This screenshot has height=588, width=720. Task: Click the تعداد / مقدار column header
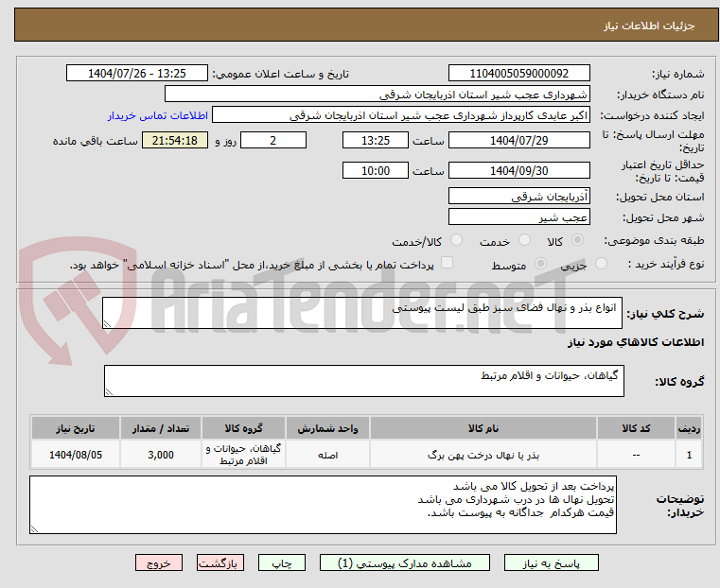click(x=161, y=428)
